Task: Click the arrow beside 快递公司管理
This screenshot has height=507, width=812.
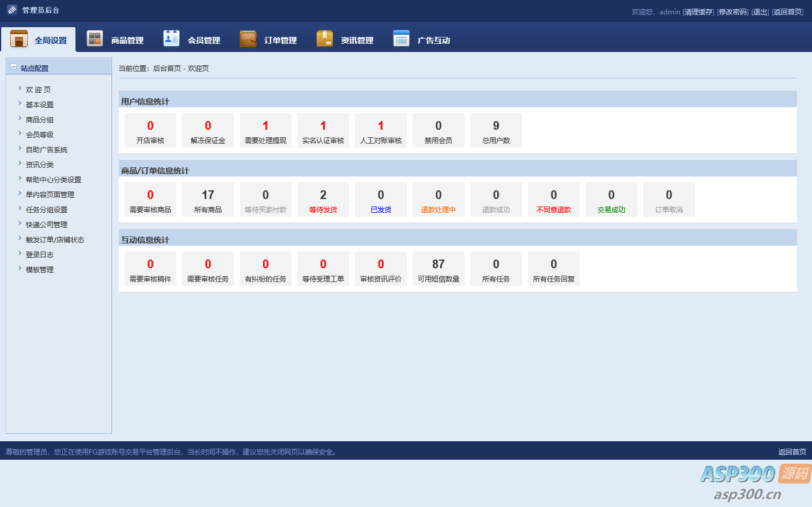Action: (x=20, y=223)
